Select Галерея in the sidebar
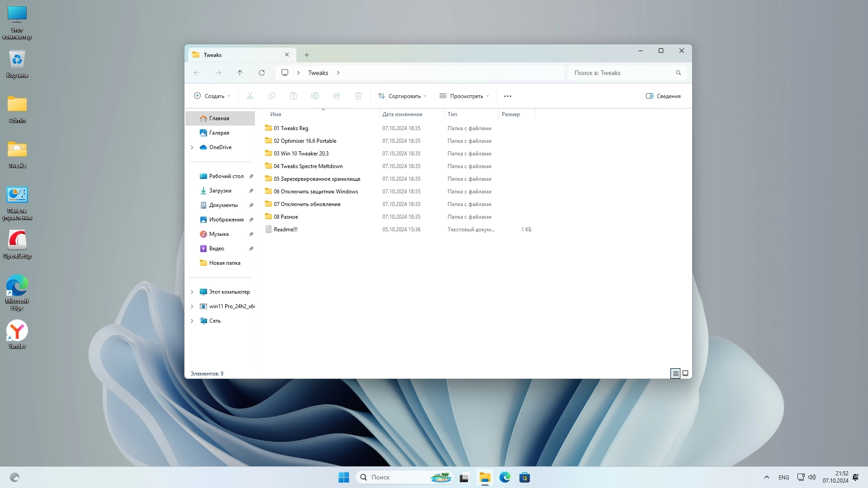Image resolution: width=868 pixels, height=488 pixels. (x=219, y=133)
